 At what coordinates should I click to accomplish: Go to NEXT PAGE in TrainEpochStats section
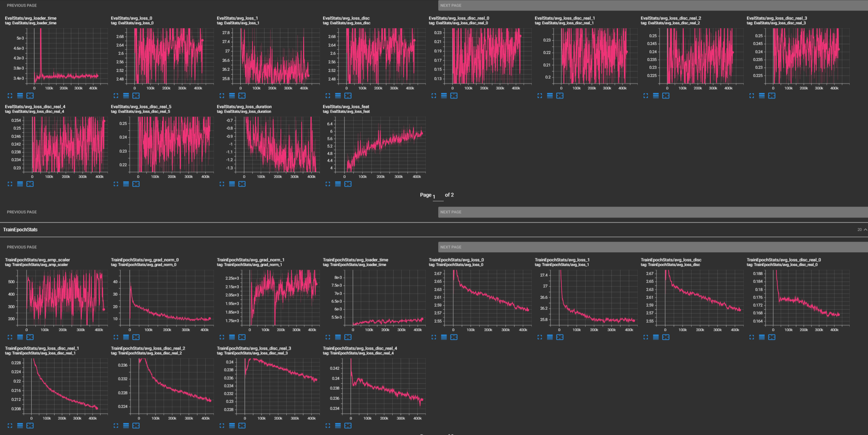click(653, 247)
